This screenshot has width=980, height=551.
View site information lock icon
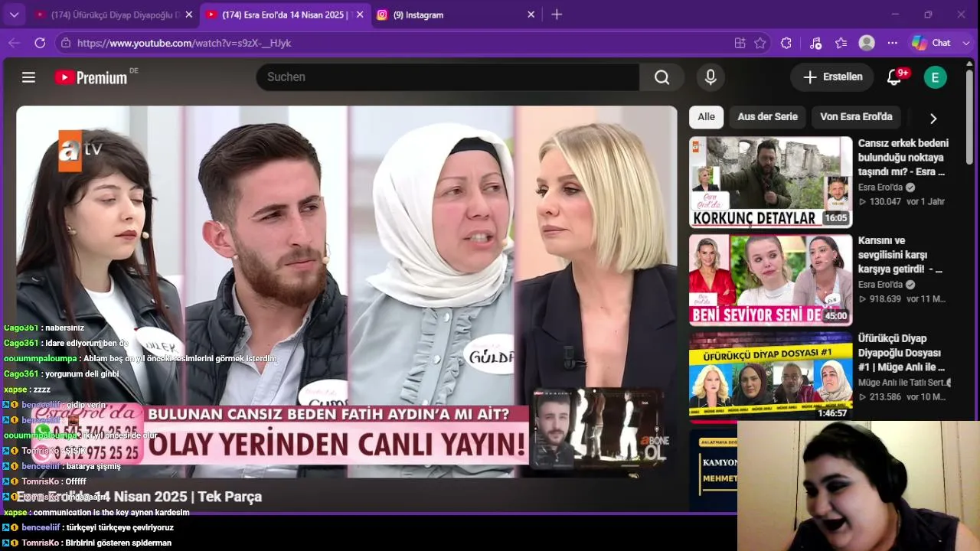pyautogui.click(x=66, y=43)
